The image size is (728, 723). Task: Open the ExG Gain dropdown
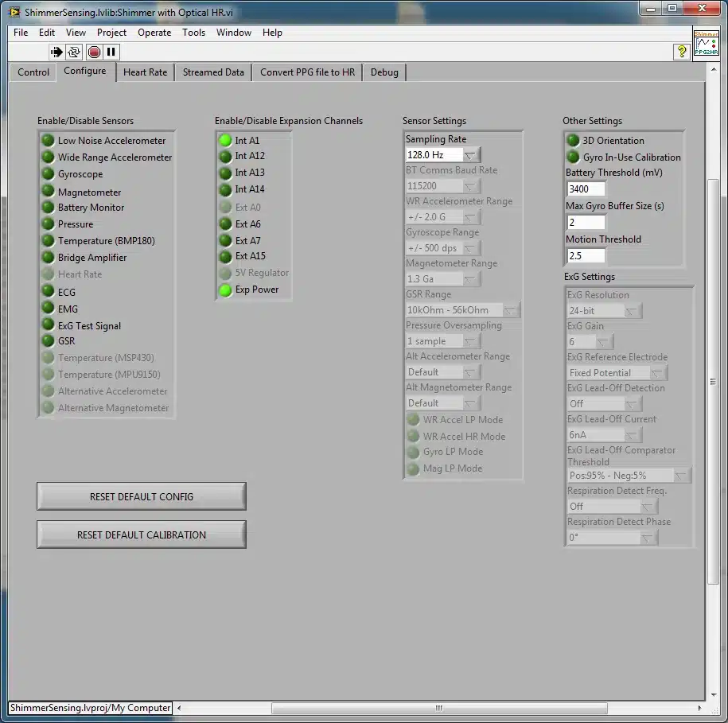[590, 342]
